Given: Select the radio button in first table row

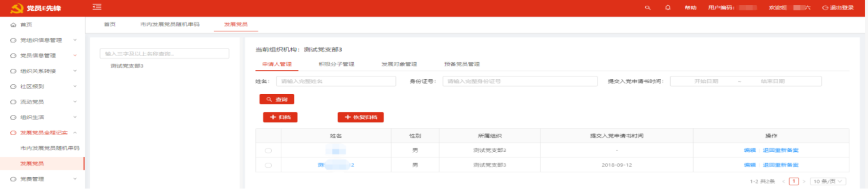Looking at the screenshot, I should click(x=268, y=151).
